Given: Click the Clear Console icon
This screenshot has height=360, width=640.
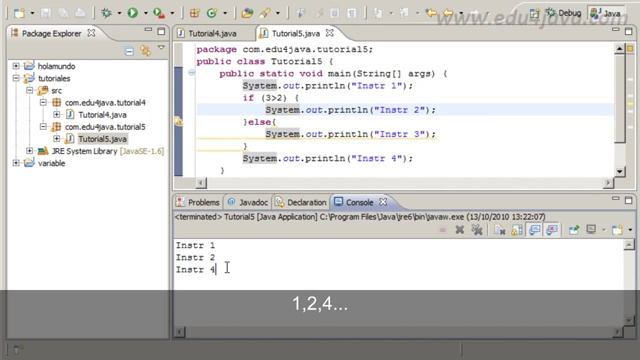Looking at the screenshot, I should (x=500, y=230).
